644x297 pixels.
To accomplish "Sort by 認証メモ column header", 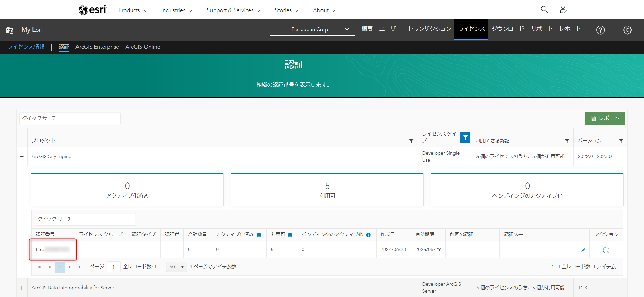I will (513, 234).
